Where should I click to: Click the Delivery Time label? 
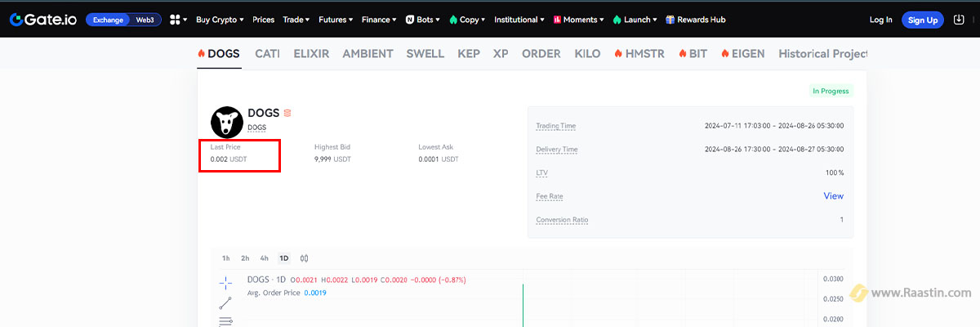click(556, 150)
